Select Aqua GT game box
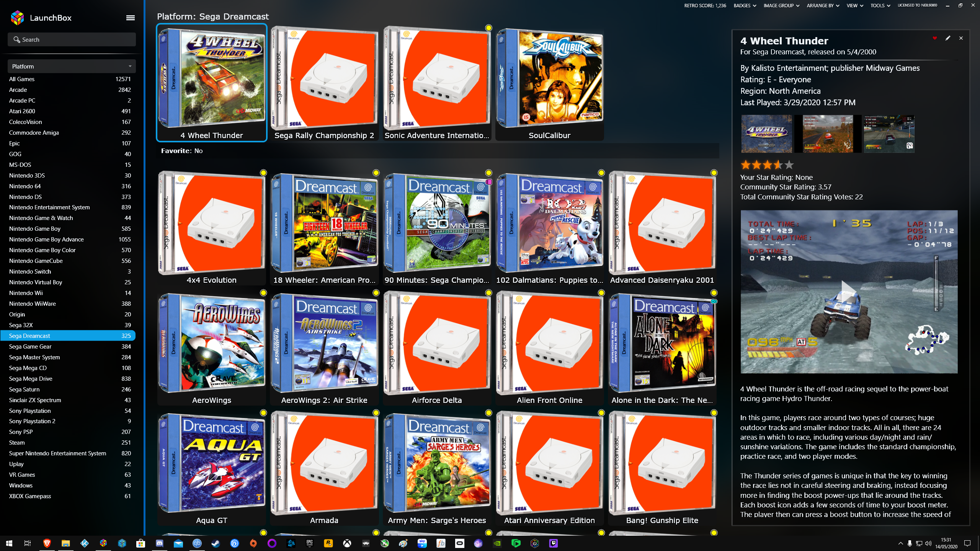Viewport: 980px width, 551px height. pos(212,468)
